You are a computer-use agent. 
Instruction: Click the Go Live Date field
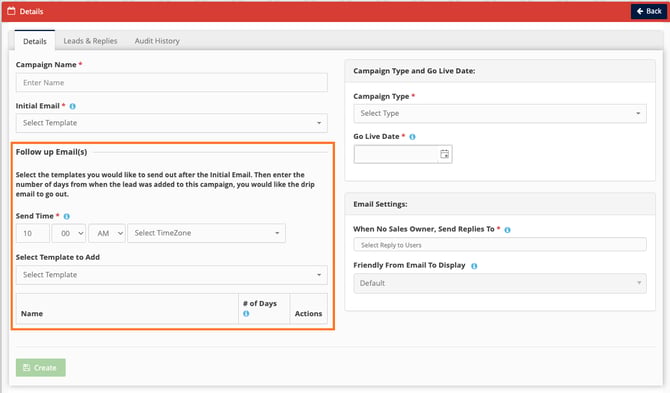click(396, 154)
